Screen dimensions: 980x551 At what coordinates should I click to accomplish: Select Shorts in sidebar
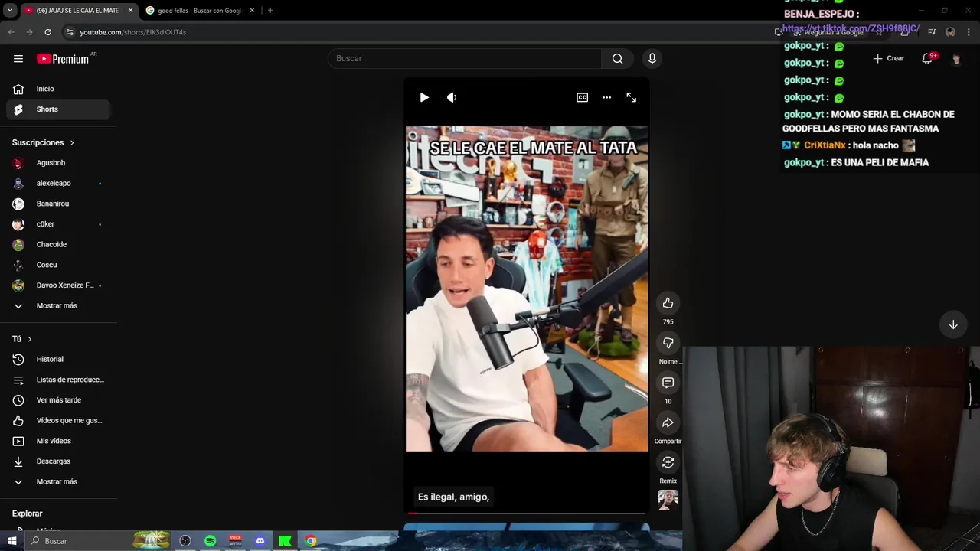(x=58, y=109)
